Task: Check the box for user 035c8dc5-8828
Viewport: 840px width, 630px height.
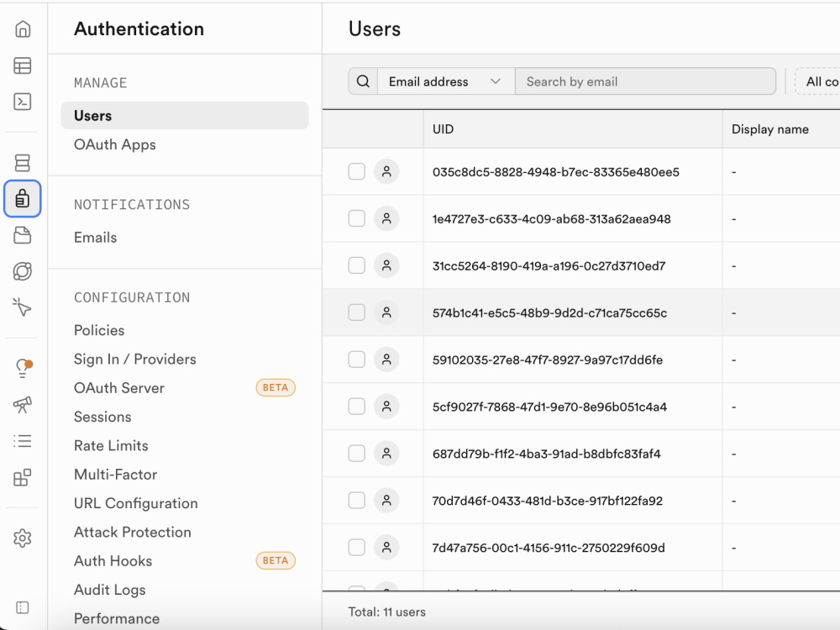Action: [357, 171]
